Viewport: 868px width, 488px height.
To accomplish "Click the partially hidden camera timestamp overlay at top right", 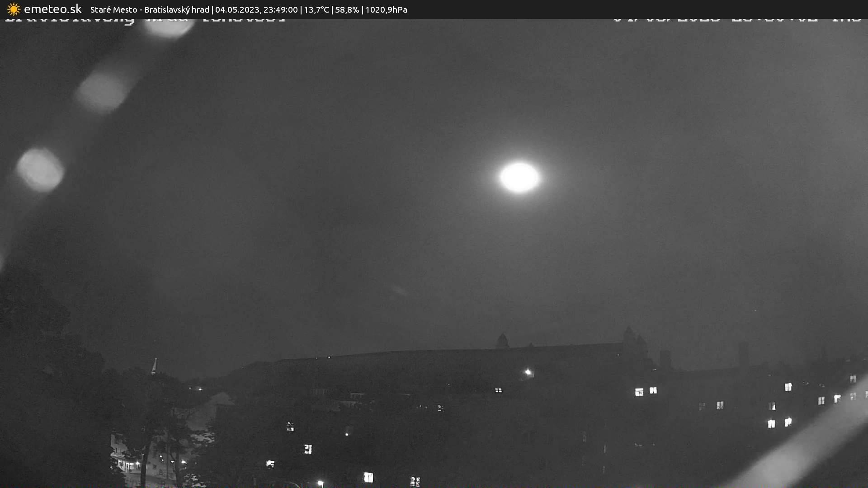I will coord(737,20).
